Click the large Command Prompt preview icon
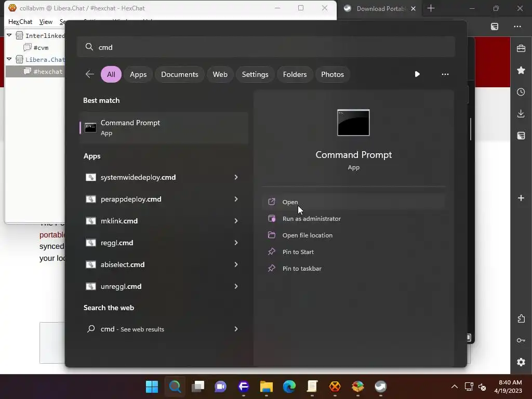 point(353,123)
